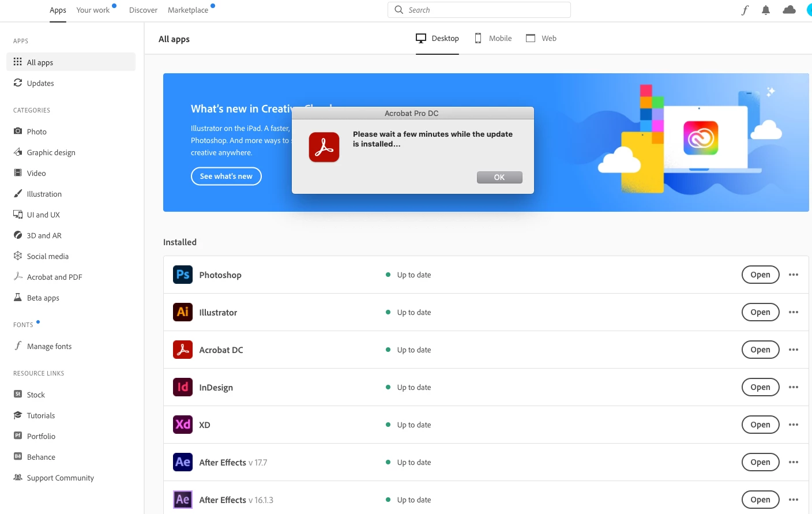Image resolution: width=812 pixels, height=514 pixels.
Task: Click See what's new button
Action: tap(226, 176)
